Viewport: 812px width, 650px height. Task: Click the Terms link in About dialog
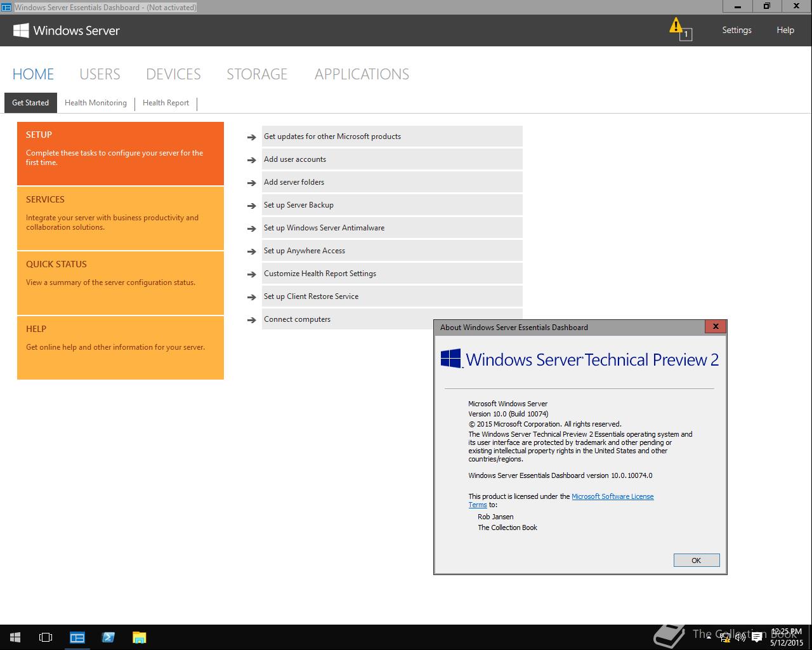tap(478, 505)
